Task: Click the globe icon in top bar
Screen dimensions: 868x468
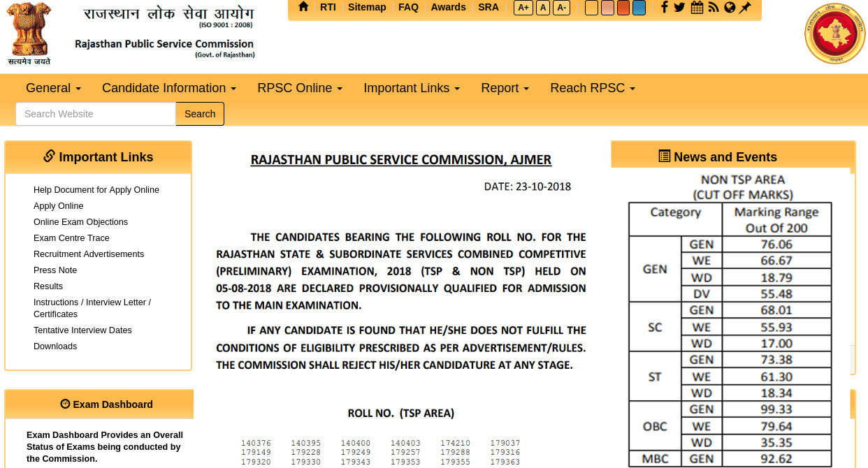Action: click(x=730, y=8)
